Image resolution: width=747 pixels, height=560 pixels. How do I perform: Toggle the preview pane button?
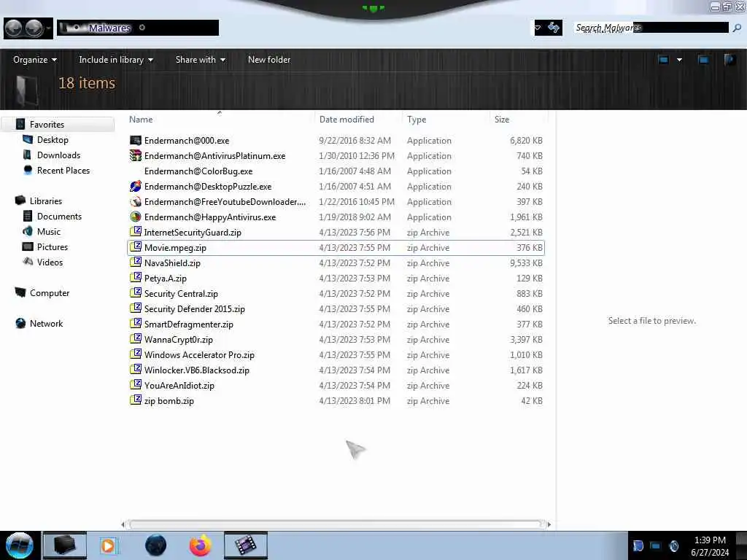point(703,60)
